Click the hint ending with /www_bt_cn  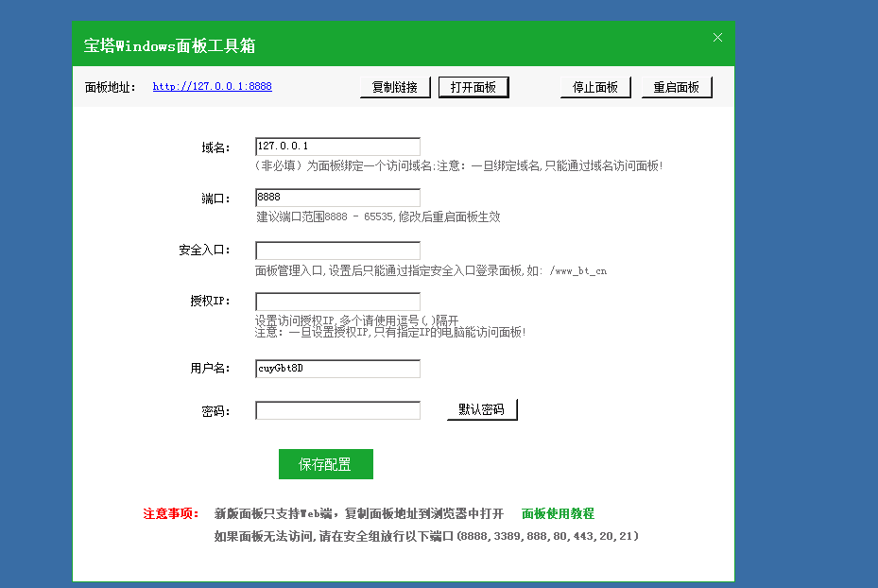[x=431, y=271]
